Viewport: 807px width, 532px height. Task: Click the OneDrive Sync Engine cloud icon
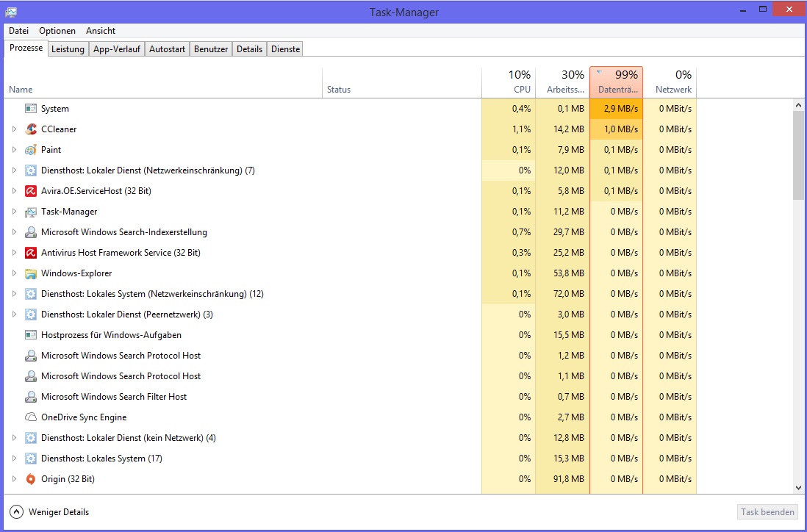[31, 417]
